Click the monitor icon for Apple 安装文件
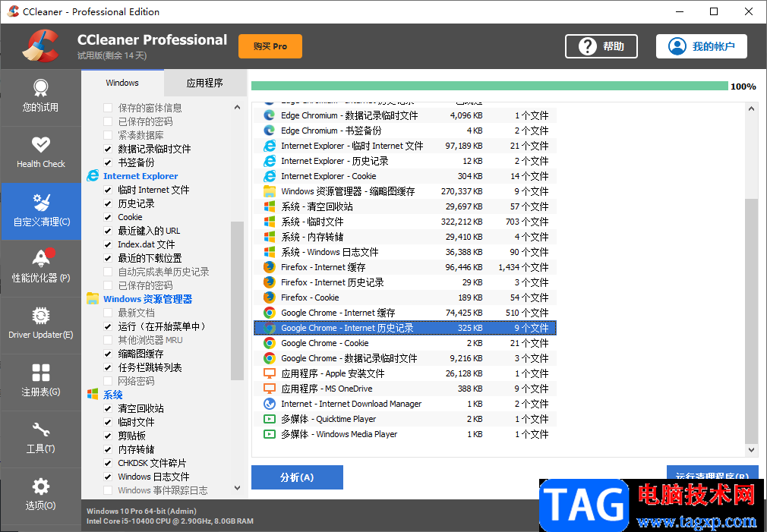This screenshot has width=767, height=532. click(x=269, y=373)
